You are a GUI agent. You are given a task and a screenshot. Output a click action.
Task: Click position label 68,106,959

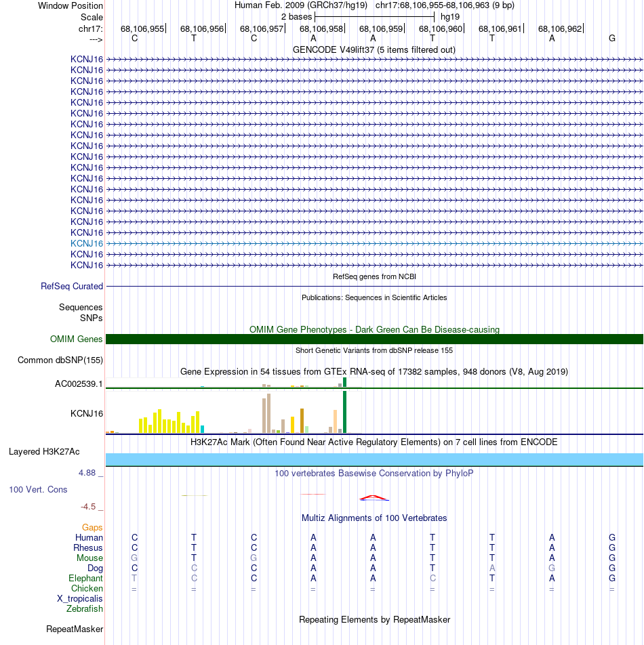click(381, 28)
